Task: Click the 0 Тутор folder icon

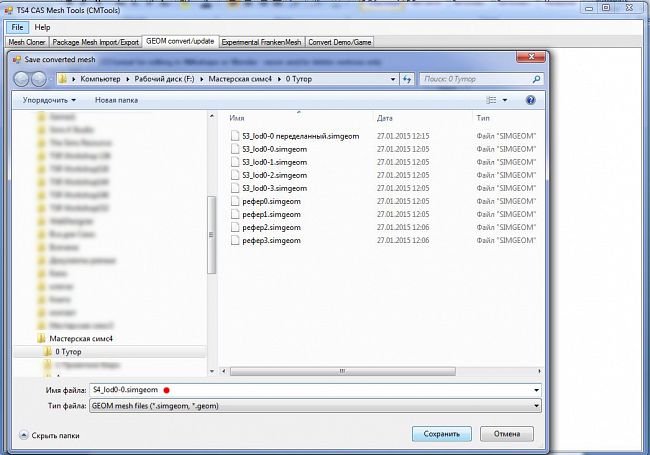Action: click(47, 352)
